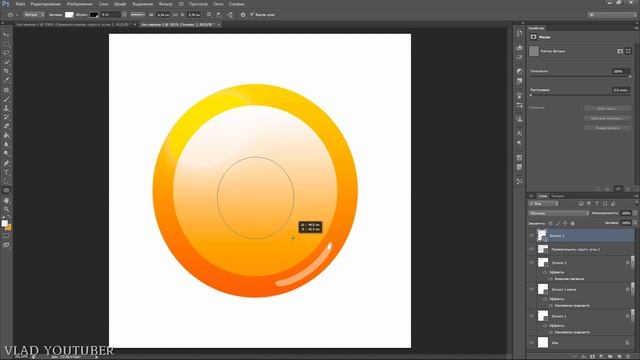Toggle Ellipse 2 layer effects visibility

[x=545, y=272]
